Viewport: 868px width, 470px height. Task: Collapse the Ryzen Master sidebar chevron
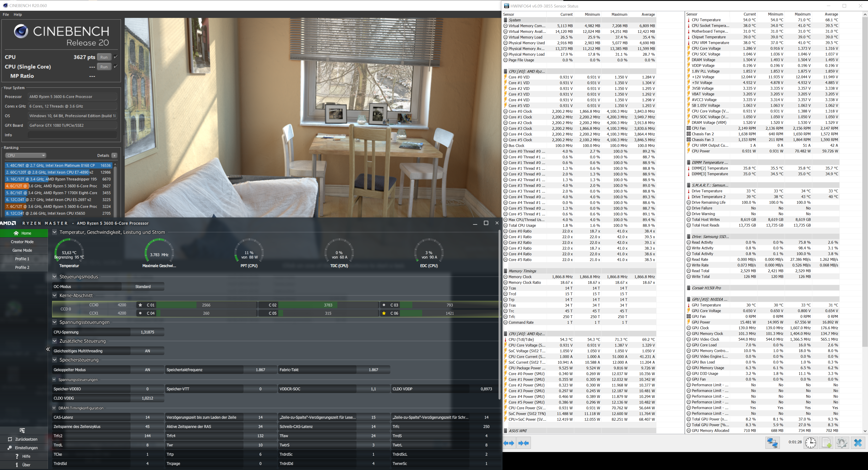coord(48,350)
